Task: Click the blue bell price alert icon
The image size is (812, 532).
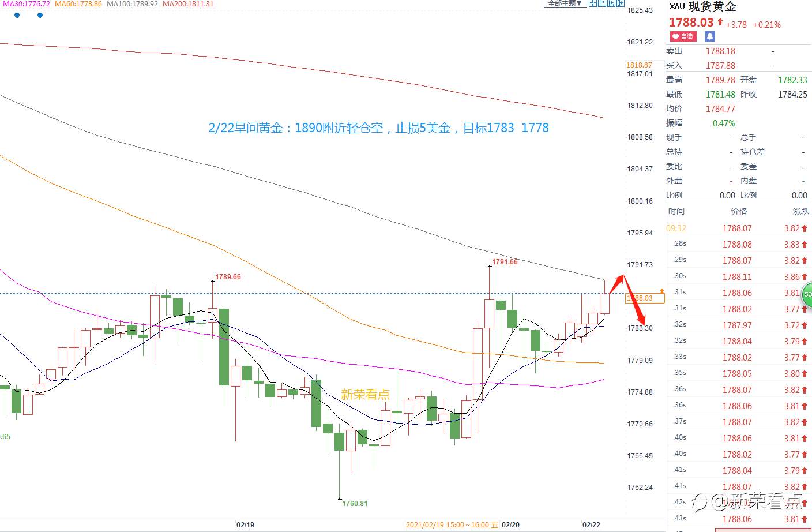Action: 710,36
